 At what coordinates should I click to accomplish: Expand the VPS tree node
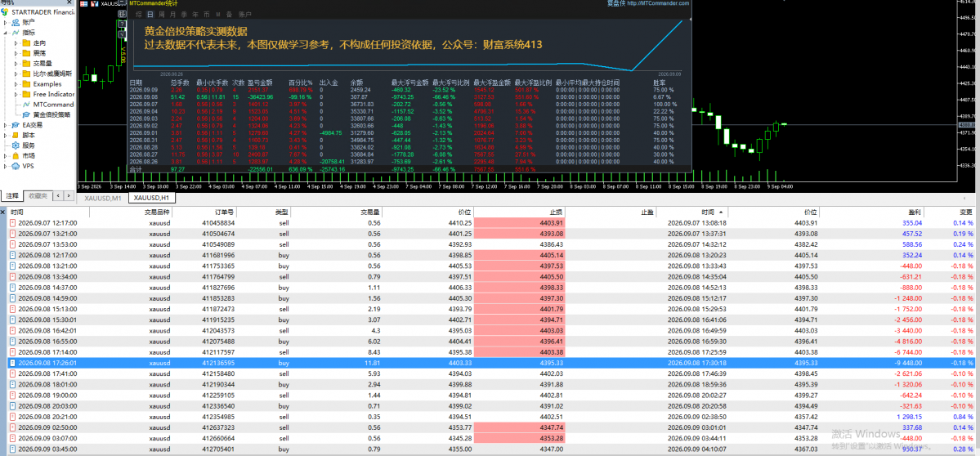5,166
